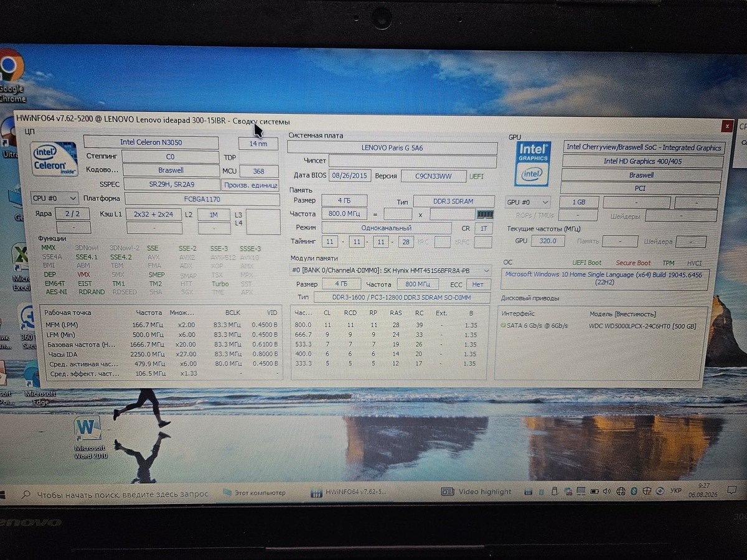
Task: Open Microsoft Excel desktop shortcut
Action: point(21,267)
